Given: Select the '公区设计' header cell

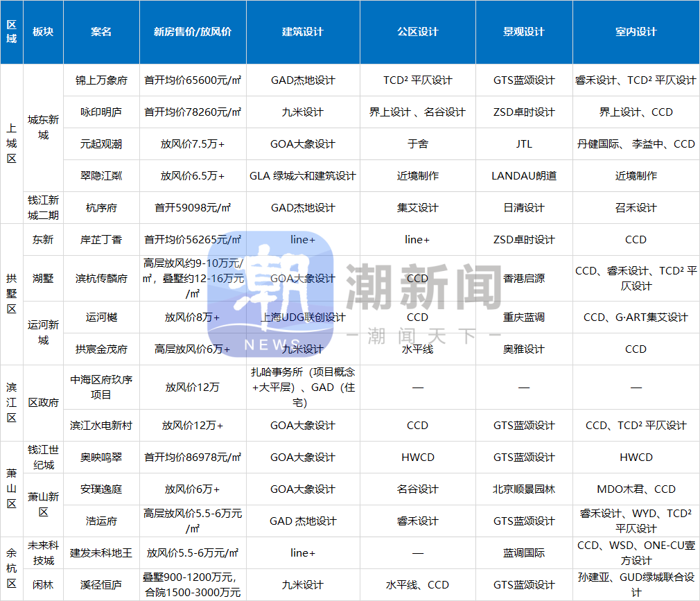Looking at the screenshot, I should (x=418, y=32).
